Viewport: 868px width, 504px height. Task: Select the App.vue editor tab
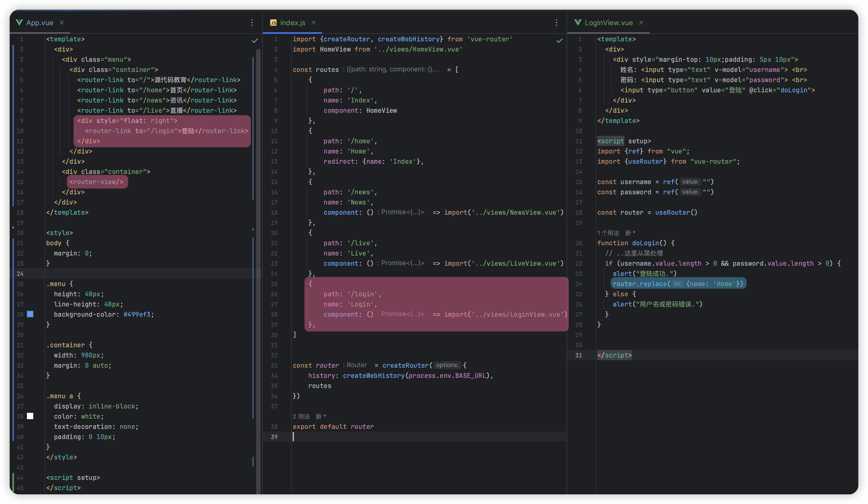[x=39, y=23]
